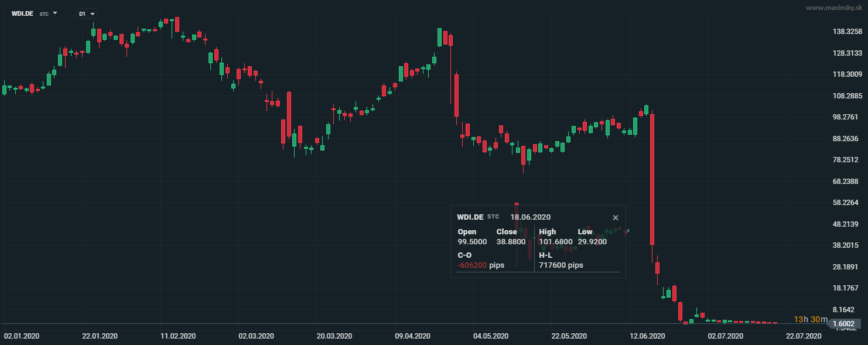Click the 68.2388 price axis level
This screenshot has height=345, width=868.
point(846,182)
